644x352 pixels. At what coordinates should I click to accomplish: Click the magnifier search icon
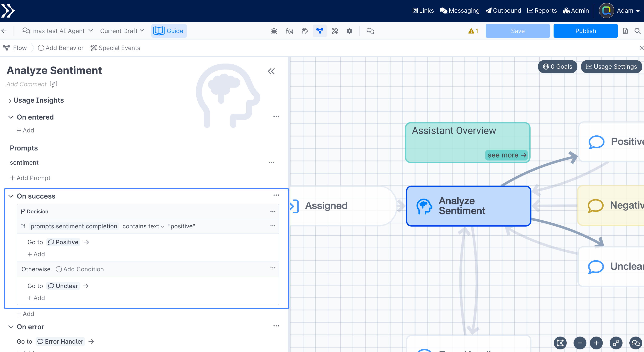tap(637, 31)
